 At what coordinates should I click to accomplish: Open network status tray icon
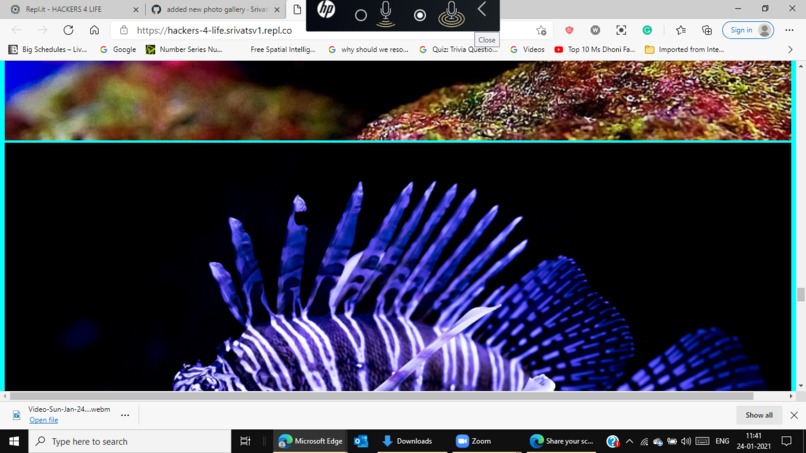coord(644,441)
